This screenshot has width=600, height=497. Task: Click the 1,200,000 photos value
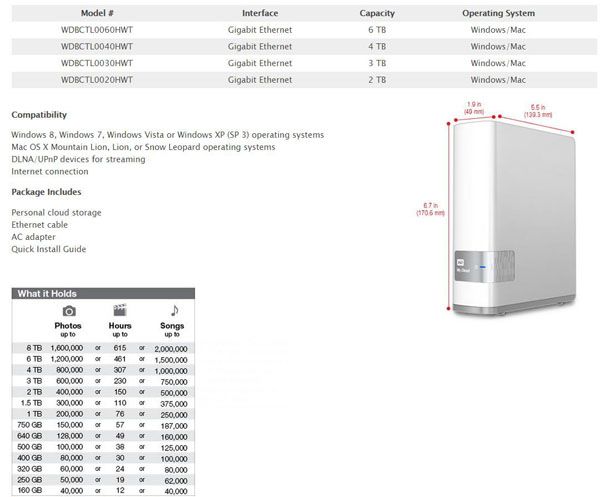tap(67, 359)
